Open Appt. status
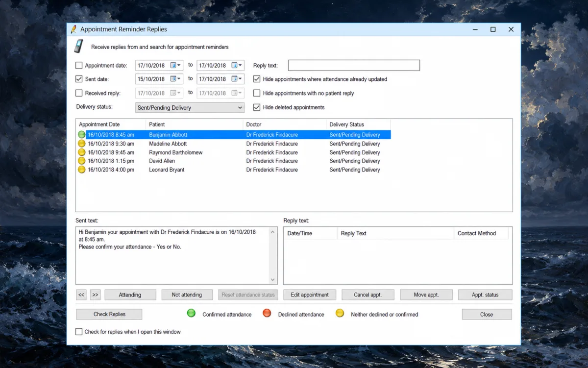Viewport: 588px width, 368px height. 485,295
